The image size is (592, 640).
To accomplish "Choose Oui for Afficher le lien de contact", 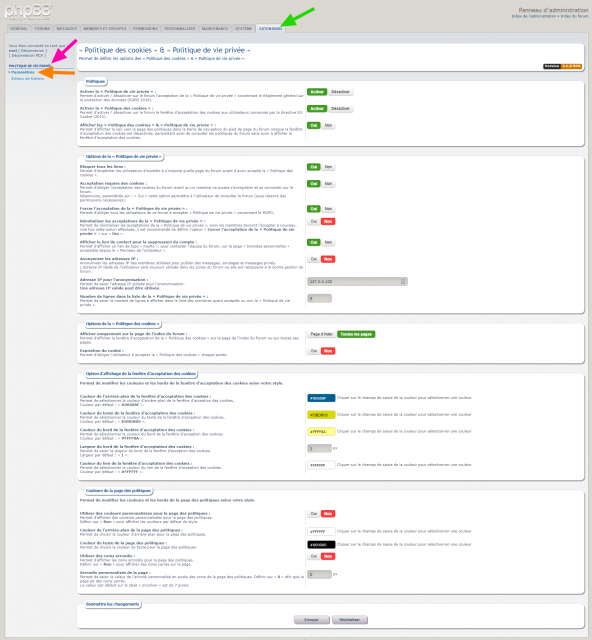I will [x=314, y=242].
